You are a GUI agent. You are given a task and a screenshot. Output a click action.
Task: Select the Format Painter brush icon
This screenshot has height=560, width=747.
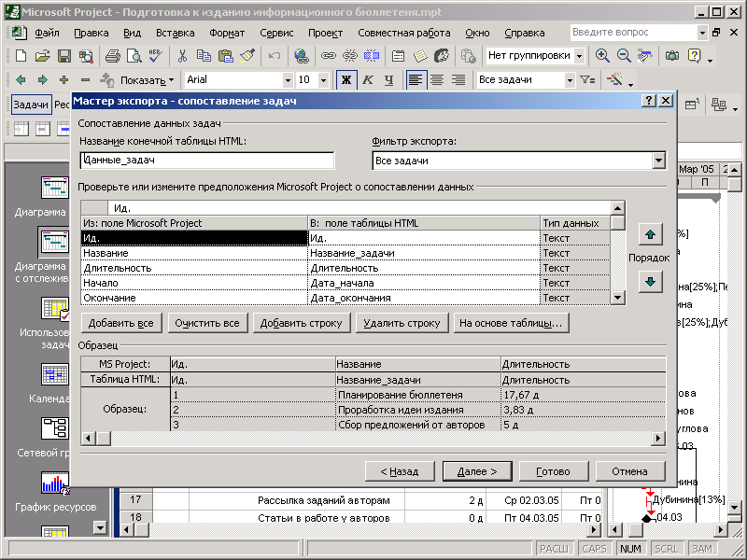(247, 56)
